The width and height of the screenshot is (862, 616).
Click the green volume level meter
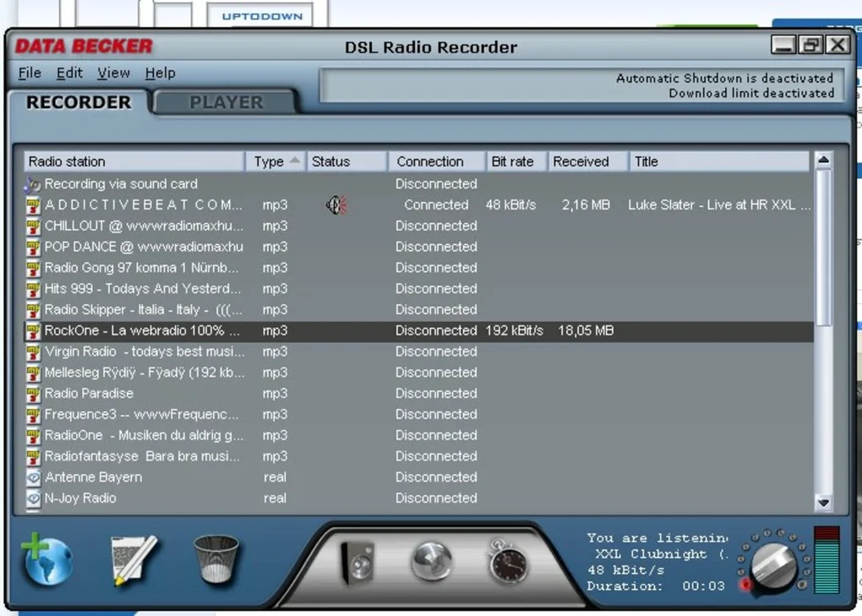coord(827,560)
